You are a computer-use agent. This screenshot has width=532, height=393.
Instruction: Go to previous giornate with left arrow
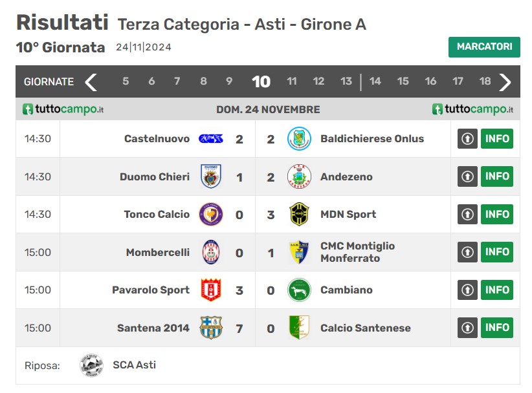pyautogui.click(x=91, y=82)
